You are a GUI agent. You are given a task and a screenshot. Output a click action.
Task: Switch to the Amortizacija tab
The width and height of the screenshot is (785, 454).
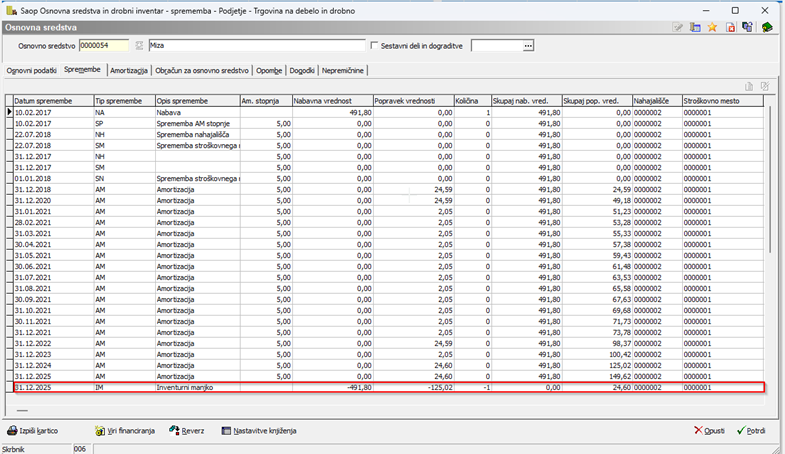pos(128,71)
